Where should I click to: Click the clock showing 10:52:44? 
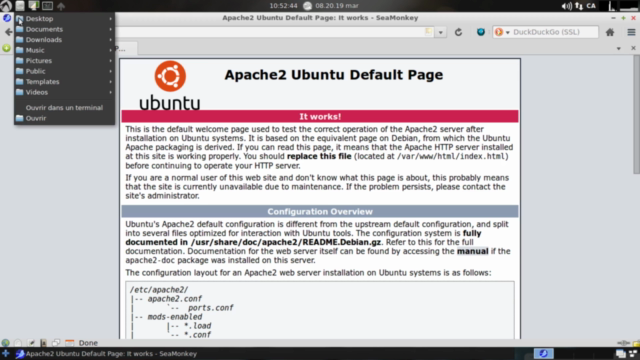click(283, 6)
